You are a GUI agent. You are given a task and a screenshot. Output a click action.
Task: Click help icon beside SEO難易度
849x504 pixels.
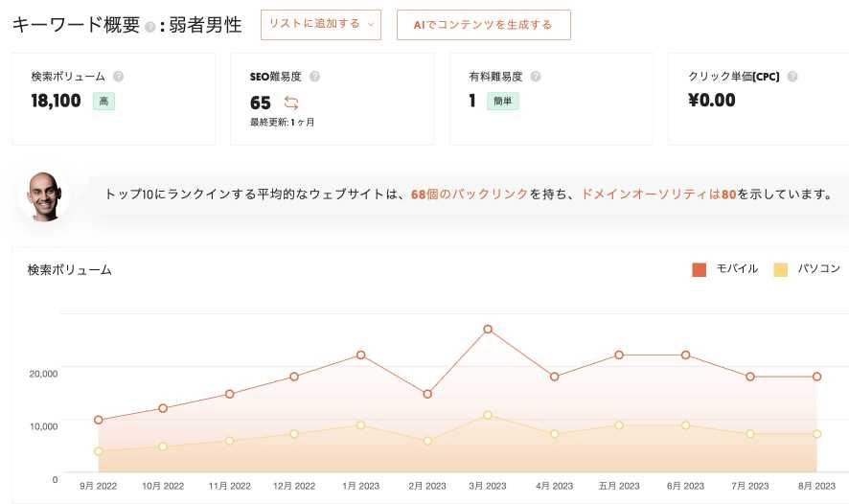point(314,77)
